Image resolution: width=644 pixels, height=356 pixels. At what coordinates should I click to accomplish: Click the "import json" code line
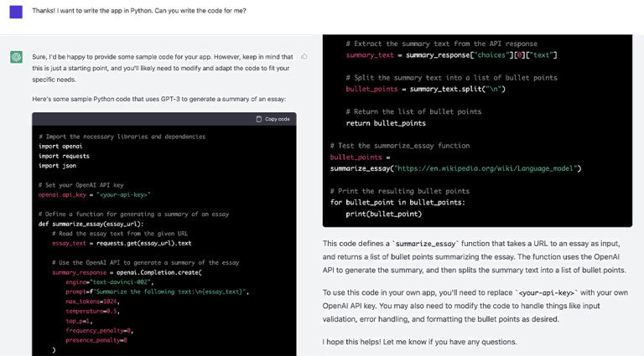pos(55,165)
